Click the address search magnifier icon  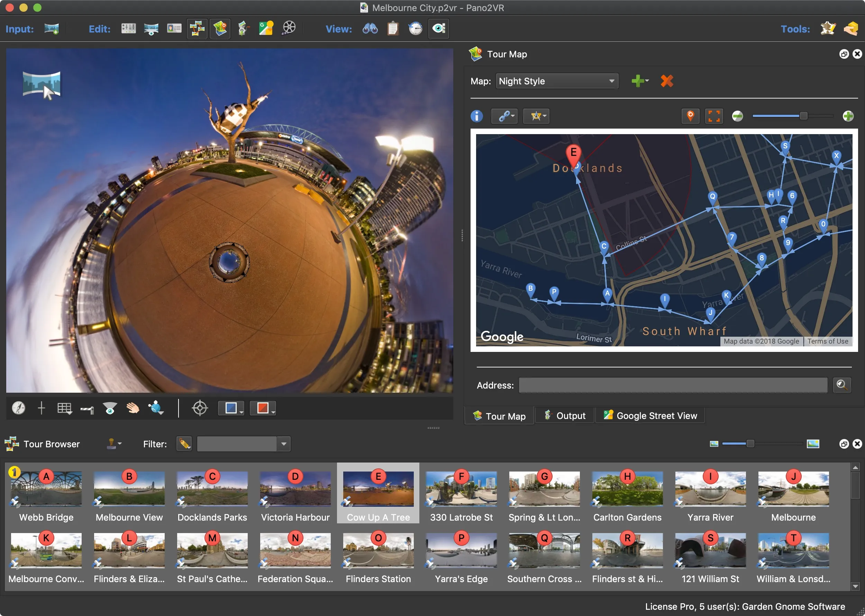click(841, 385)
